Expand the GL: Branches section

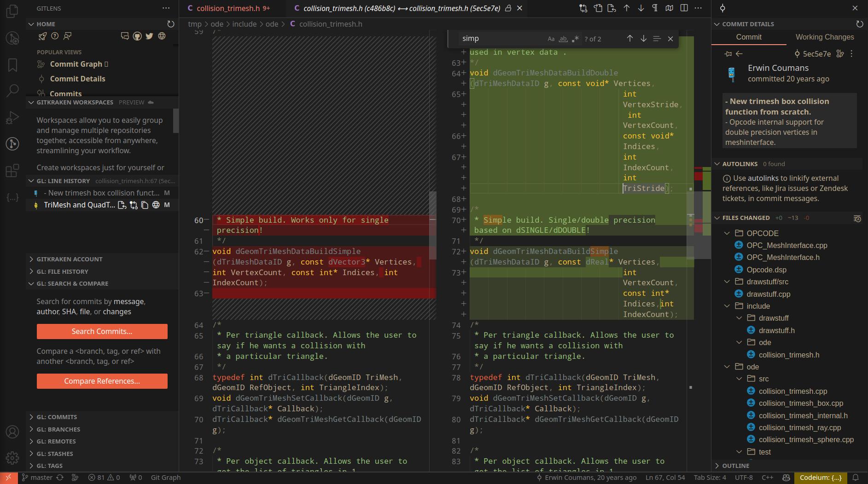pyautogui.click(x=58, y=429)
